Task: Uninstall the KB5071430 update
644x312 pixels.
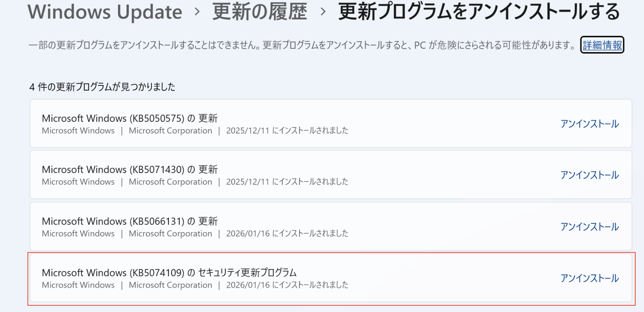Action: 589,175
